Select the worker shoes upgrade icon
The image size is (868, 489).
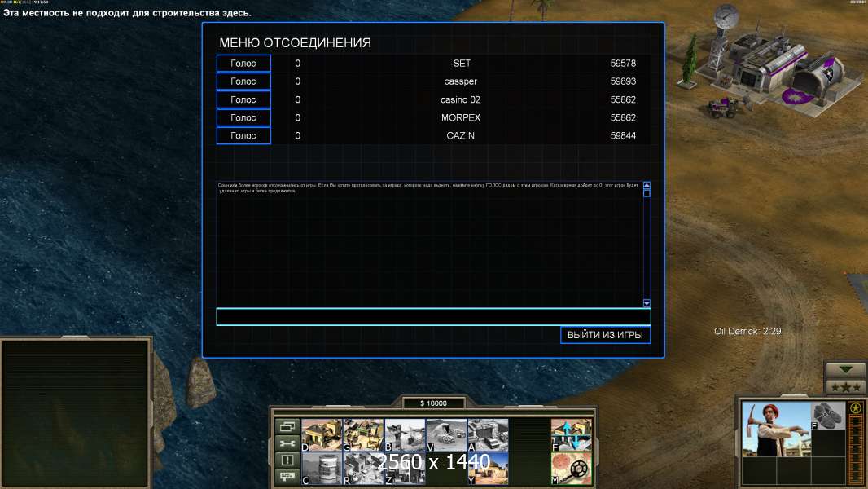[828, 416]
